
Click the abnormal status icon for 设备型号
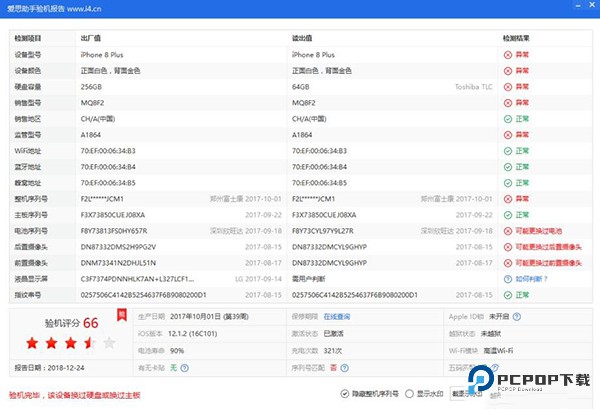click(x=508, y=55)
